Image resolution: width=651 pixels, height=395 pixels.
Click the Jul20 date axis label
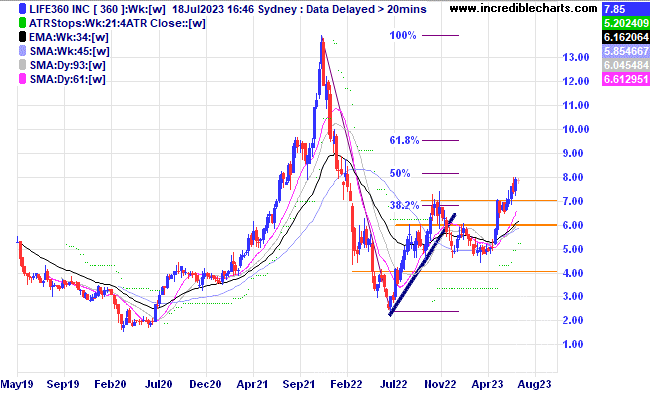(158, 384)
